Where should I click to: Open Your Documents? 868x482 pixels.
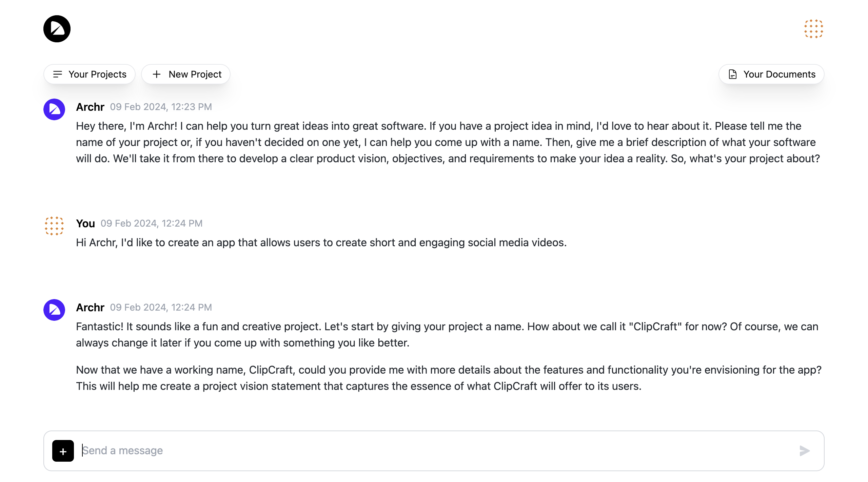click(771, 74)
